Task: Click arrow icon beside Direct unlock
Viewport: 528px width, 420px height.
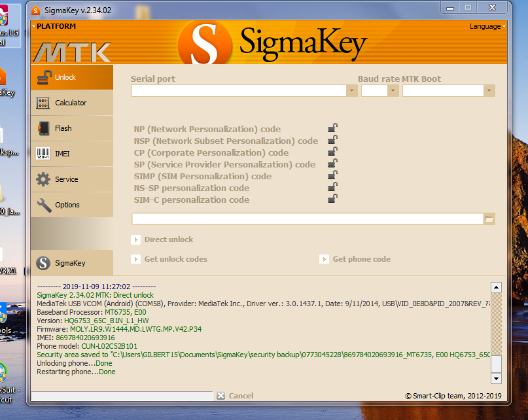Action: point(135,240)
